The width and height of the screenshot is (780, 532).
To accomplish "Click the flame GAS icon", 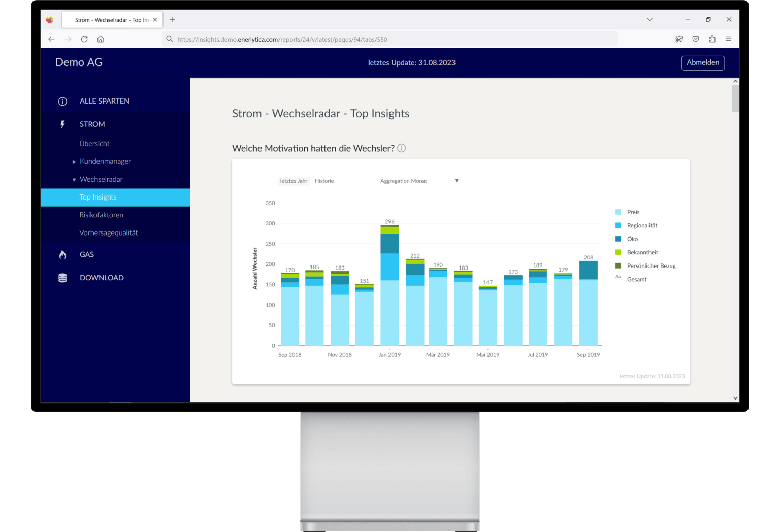I will 62,255.
